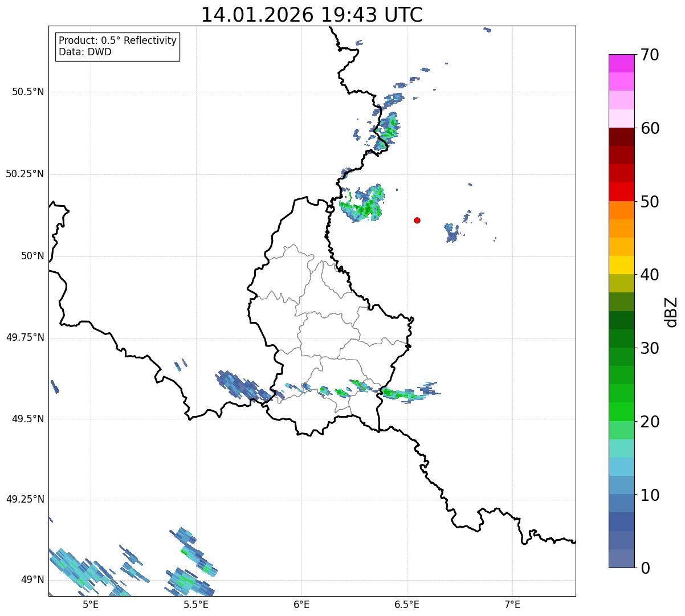Click the 7°E longitude label

[x=512, y=604]
